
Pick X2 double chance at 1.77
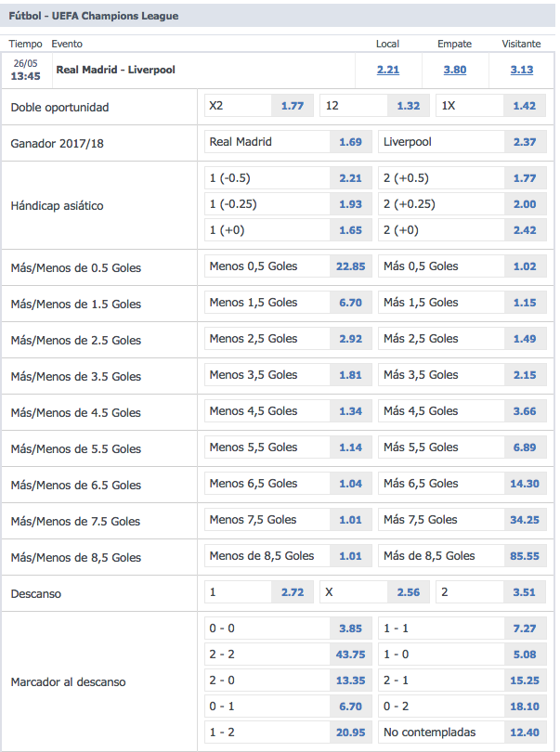coord(292,106)
